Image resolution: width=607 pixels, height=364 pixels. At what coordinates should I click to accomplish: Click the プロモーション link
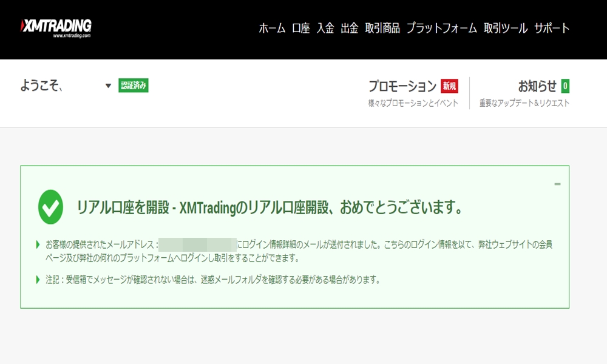point(402,86)
